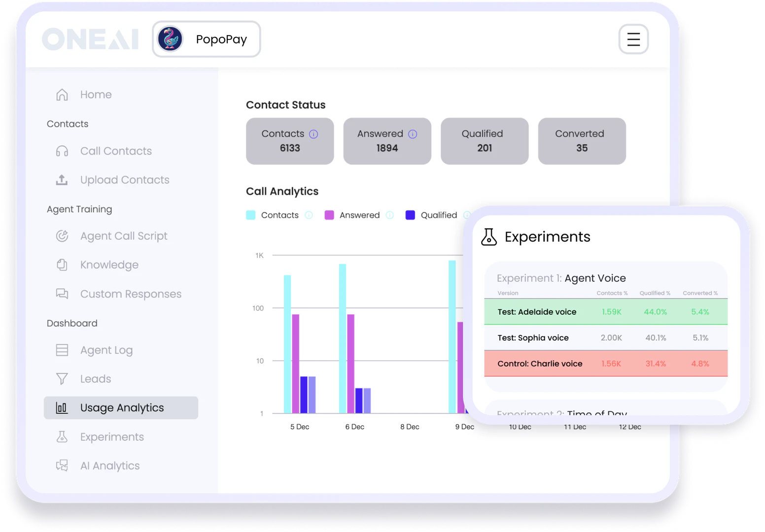The image size is (765, 532).
Task: Toggle the Contacts series in chart legend
Action: pos(279,215)
